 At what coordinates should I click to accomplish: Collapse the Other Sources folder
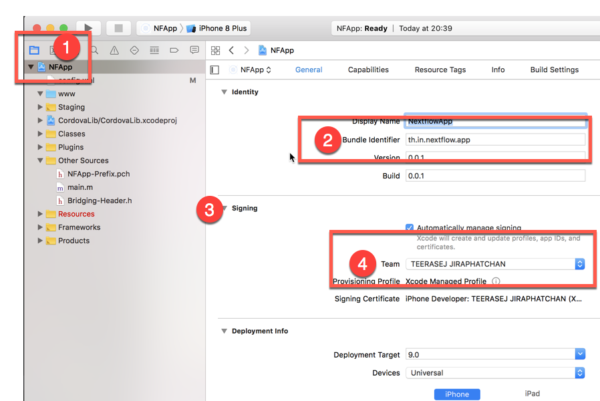pyautogui.click(x=40, y=161)
